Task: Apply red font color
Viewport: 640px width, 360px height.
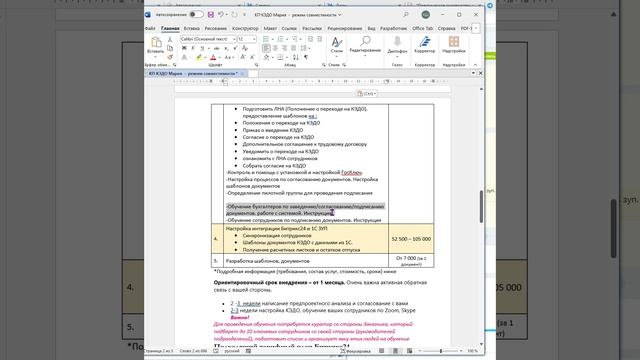Action: click(x=213, y=58)
